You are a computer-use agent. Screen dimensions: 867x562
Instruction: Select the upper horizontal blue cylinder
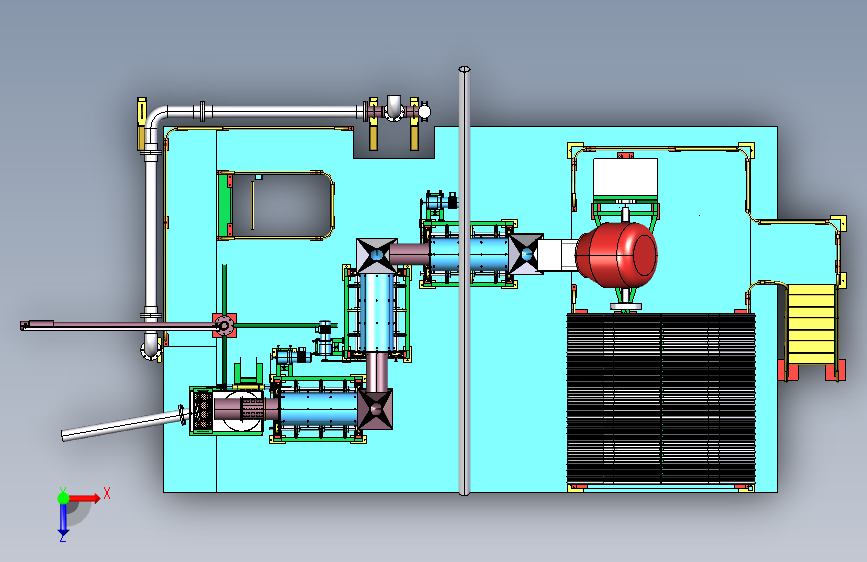469,254
